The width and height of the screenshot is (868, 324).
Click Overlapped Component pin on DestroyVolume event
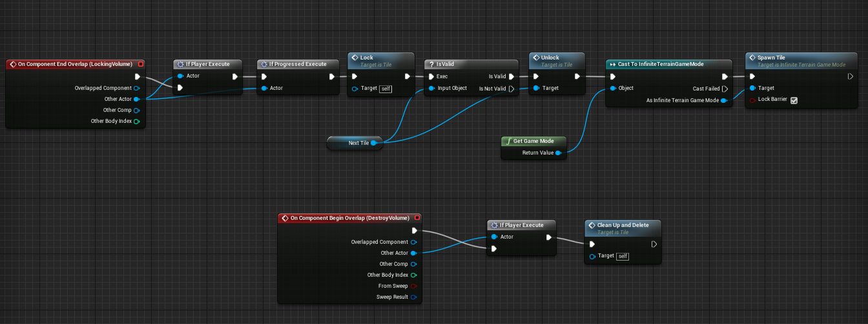tap(413, 242)
